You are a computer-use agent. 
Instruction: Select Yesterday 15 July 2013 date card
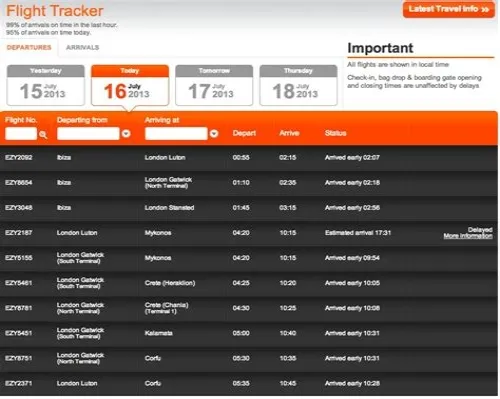tap(46, 85)
